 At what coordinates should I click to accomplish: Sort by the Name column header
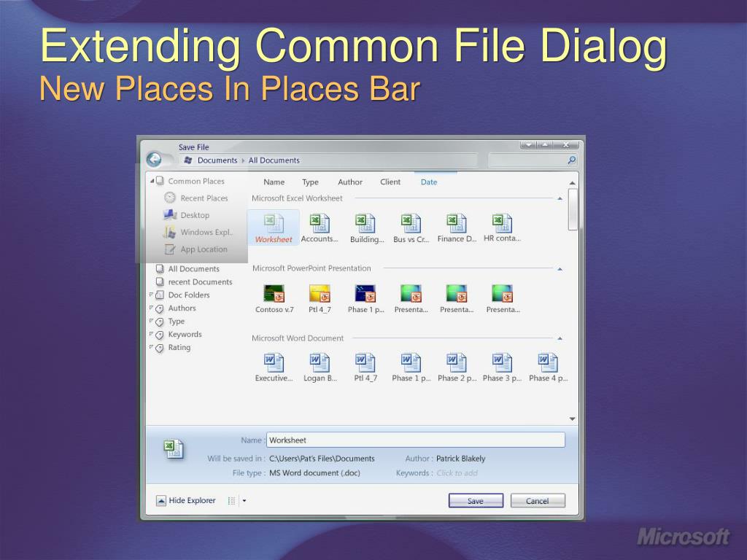[274, 182]
